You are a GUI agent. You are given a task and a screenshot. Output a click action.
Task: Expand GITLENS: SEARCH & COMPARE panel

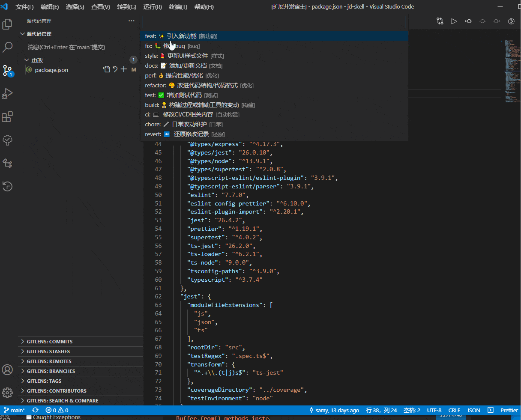tap(81, 401)
